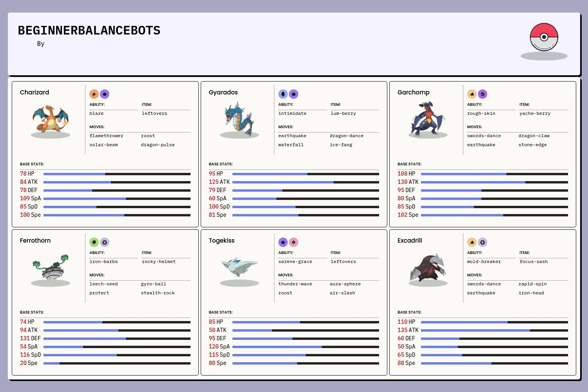Screen dimensions: 588x392
Task: Click Gyarados's intimidate ability text
Action: pyautogui.click(x=292, y=114)
